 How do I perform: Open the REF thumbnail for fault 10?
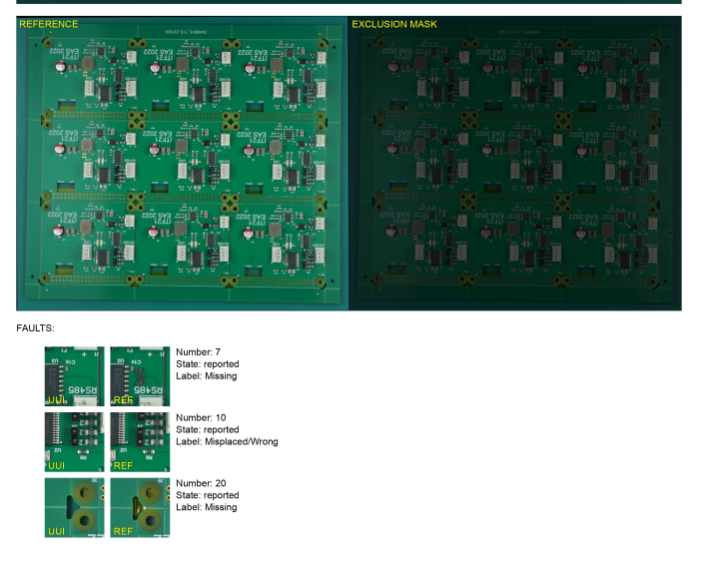tap(140, 442)
